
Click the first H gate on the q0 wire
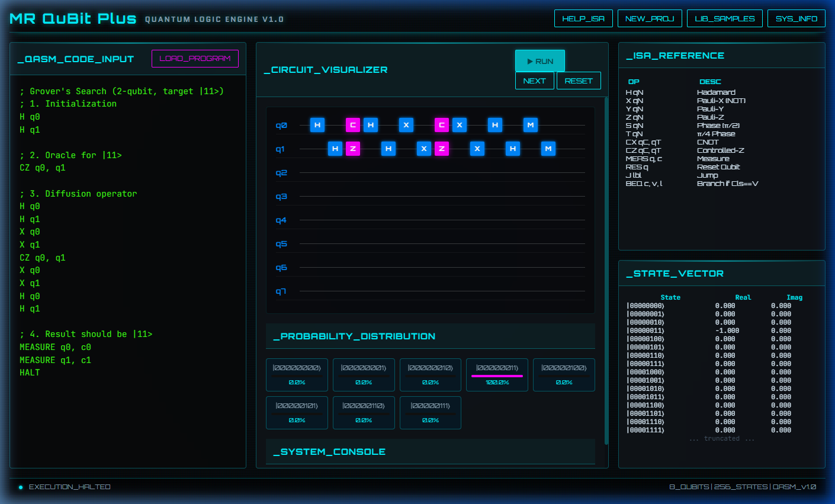point(317,125)
